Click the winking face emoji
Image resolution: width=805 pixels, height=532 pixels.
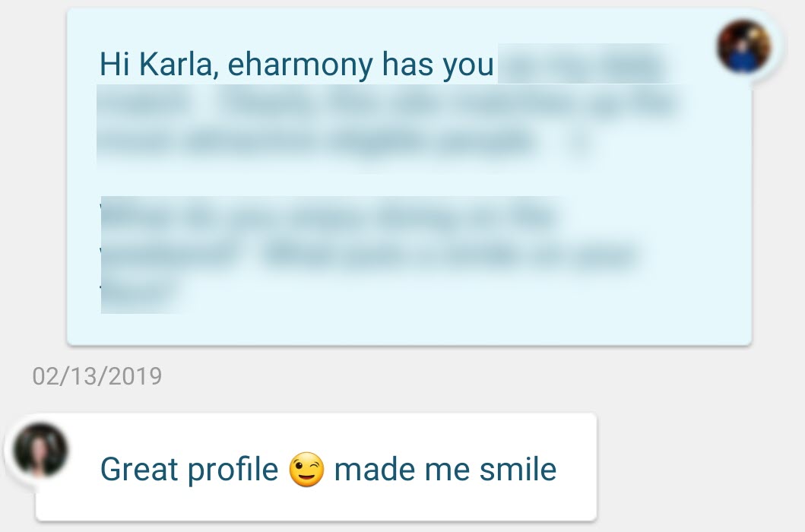(x=306, y=470)
